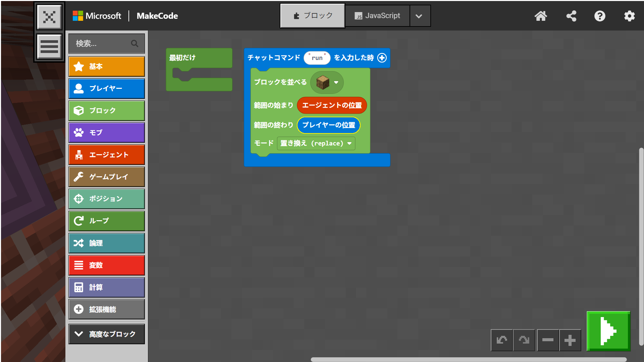The height and width of the screenshot is (362, 644).
Task: Open the block type picker dropdown
Action: click(x=327, y=82)
